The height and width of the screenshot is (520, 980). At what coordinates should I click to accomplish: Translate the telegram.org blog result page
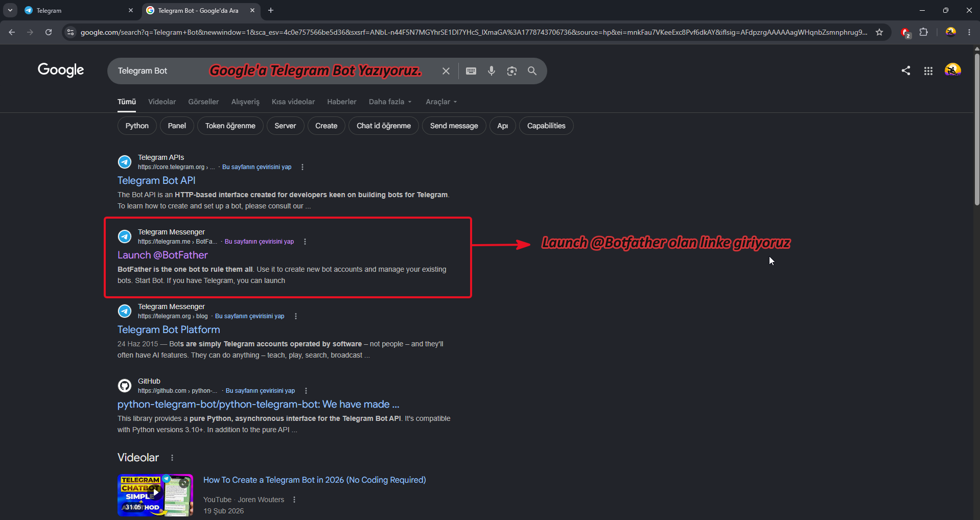coord(249,316)
